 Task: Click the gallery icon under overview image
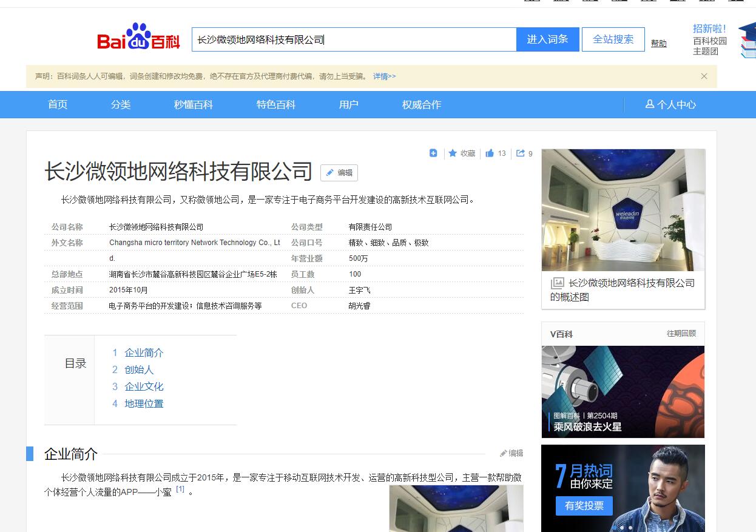click(557, 283)
